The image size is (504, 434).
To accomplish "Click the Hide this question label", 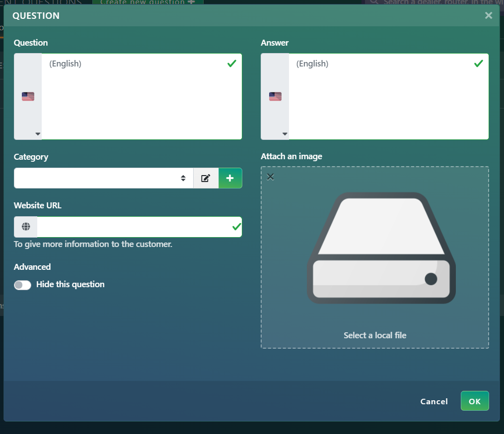I will pyautogui.click(x=71, y=284).
